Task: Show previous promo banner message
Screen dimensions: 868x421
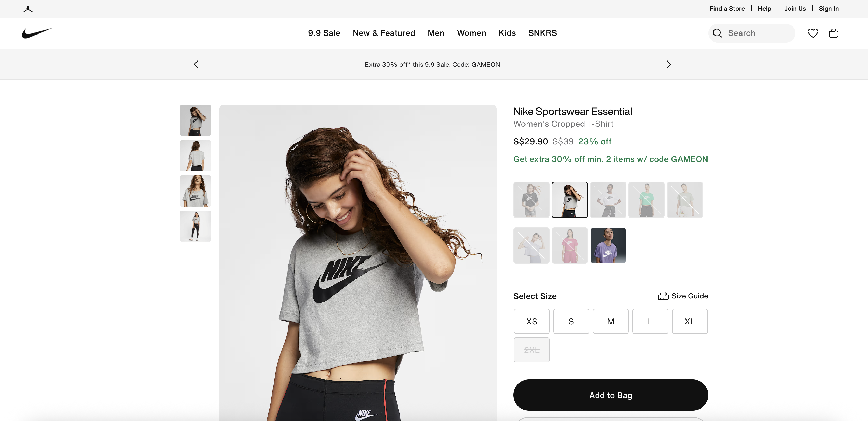Action: tap(196, 64)
